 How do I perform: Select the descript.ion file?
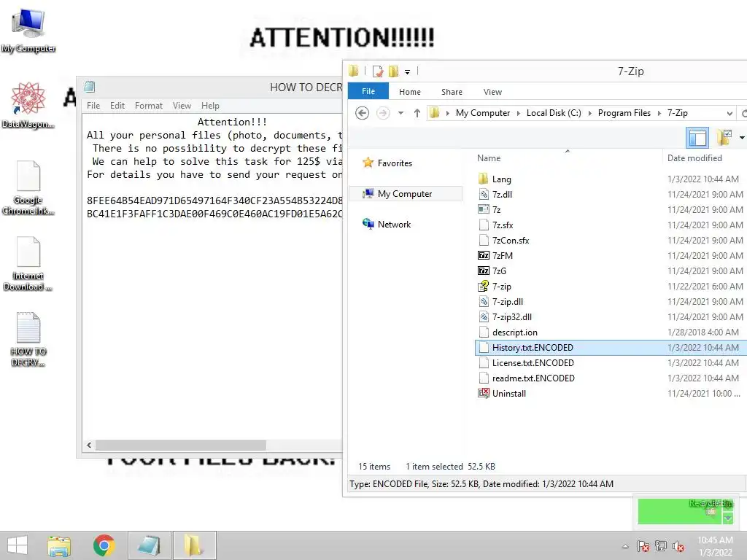(611, 332)
